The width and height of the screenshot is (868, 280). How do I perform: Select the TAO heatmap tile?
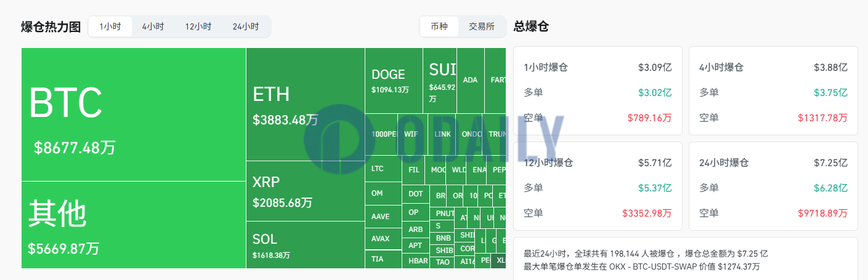point(442,262)
